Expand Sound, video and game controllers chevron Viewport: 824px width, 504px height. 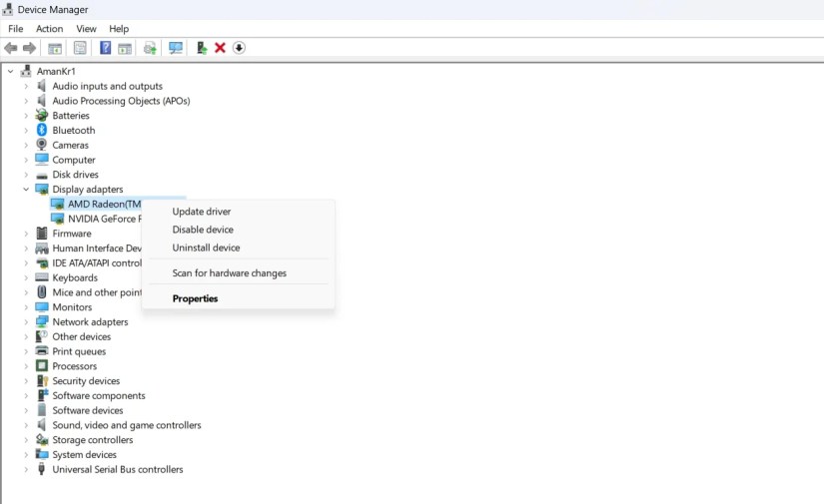[x=26, y=425]
